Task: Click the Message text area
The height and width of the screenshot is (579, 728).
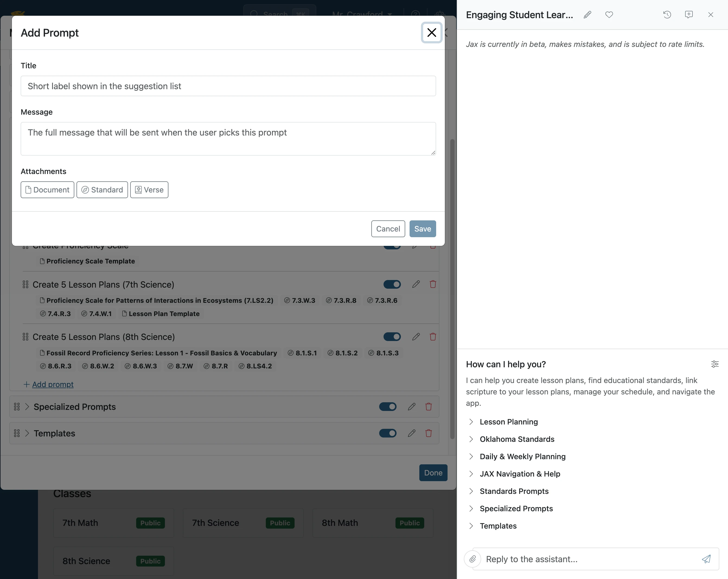Action: (x=228, y=139)
